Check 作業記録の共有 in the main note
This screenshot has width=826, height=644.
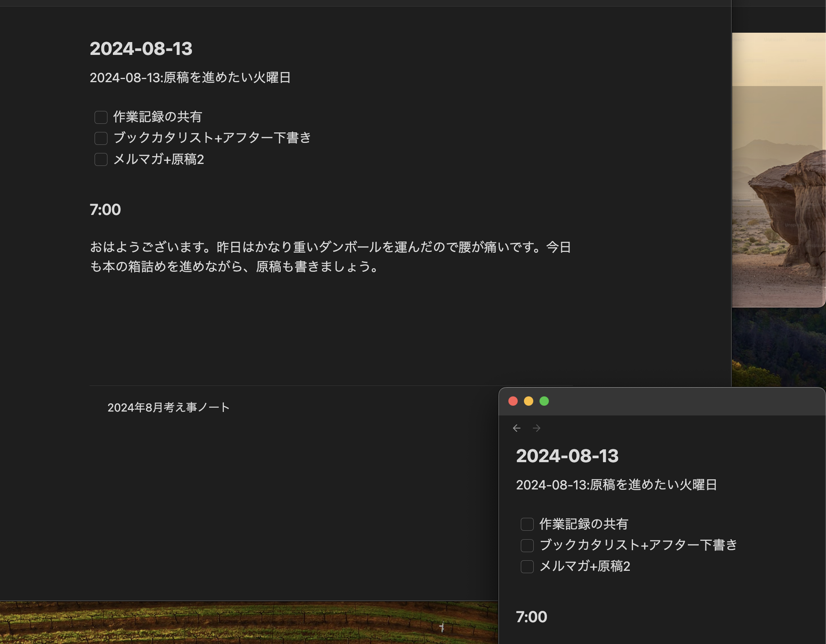point(101,117)
